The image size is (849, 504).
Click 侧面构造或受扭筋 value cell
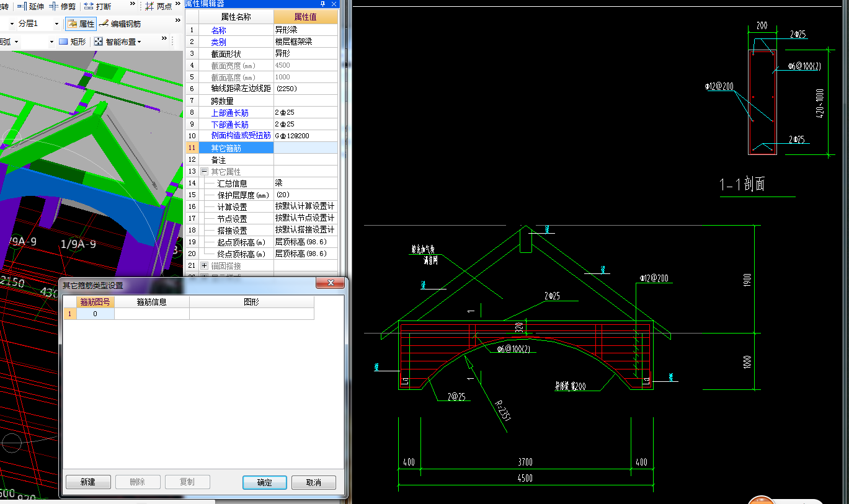[306, 136]
